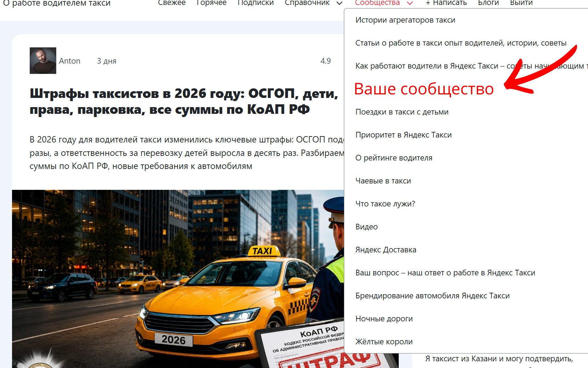Open the Справочник menu item
The width and height of the screenshot is (588, 368).
[307, 3]
